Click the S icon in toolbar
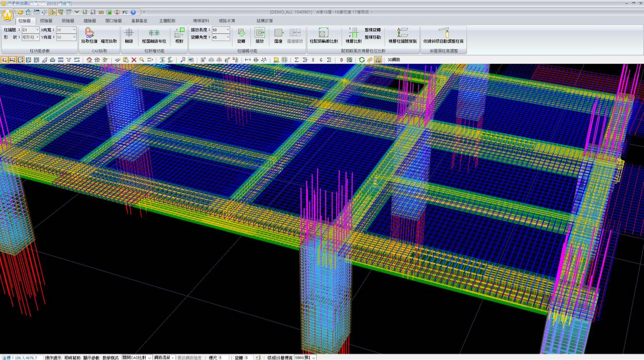This screenshot has width=644, height=360. (x=313, y=60)
